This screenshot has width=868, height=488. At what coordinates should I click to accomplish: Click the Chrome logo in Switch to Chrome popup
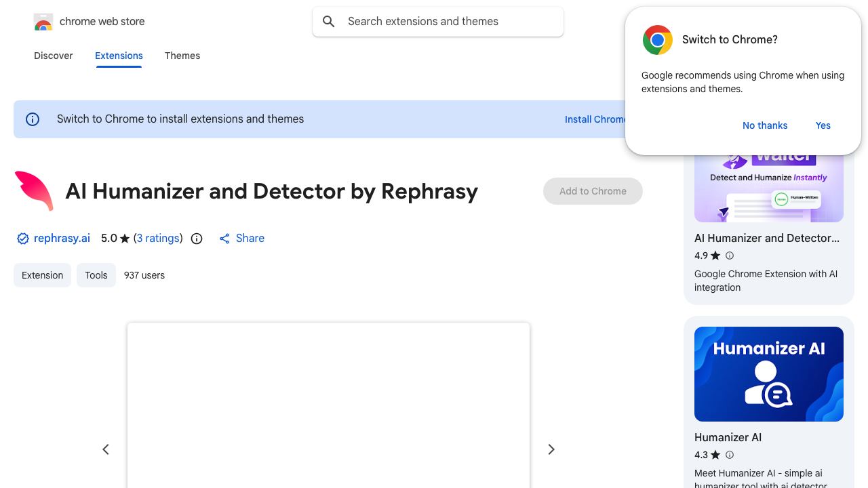coord(657,40)
